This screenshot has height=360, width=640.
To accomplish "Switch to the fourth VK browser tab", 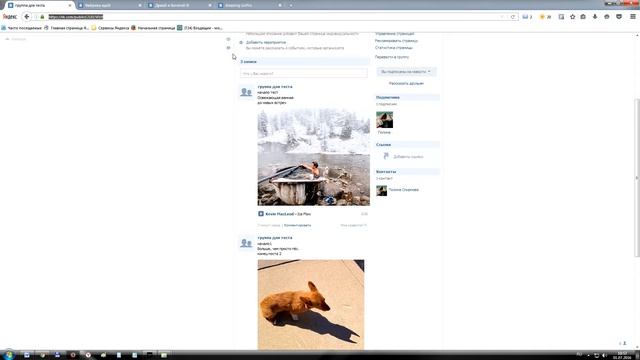I will pos(250,5).
